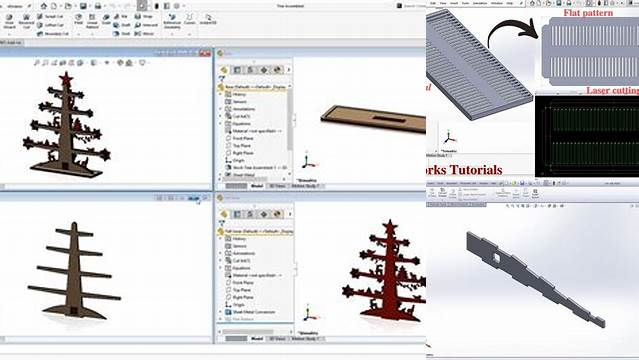Click the Swept Cut tool
639x360 pixels.
(x=50, y=16)
